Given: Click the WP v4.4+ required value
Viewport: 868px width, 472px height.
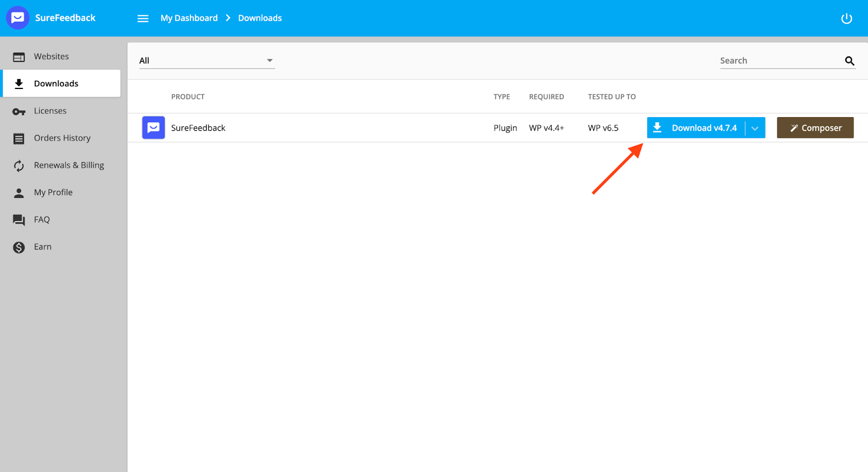Looking at the screenshot, I should click(x=546, y=128).
